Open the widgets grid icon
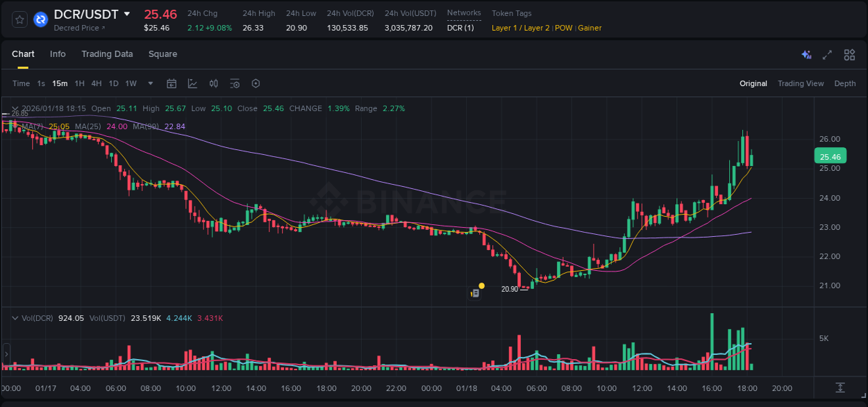The height and width of the screenshot is (407, 868). (849, 54)
